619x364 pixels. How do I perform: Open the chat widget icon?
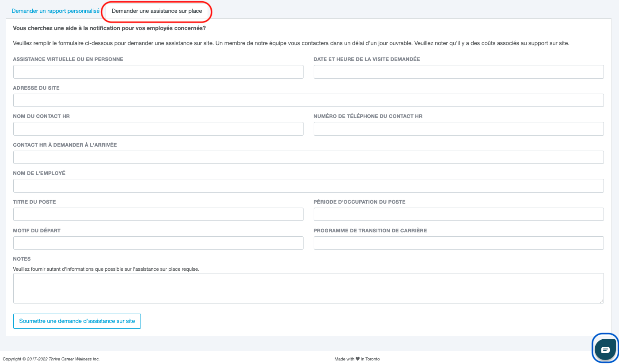coord(605,349)
